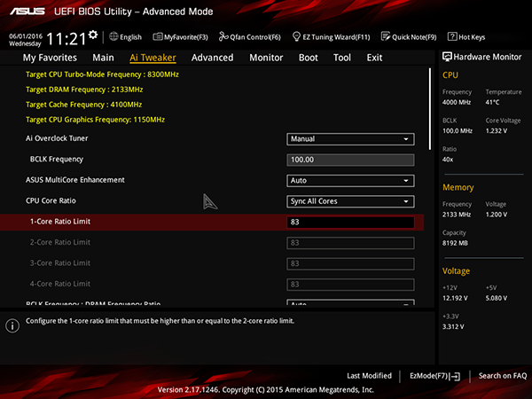The width and height of the screenshot is (532, 399).
Task: Click the 4-Core Ratio Limit label
Action: point(60,284)
